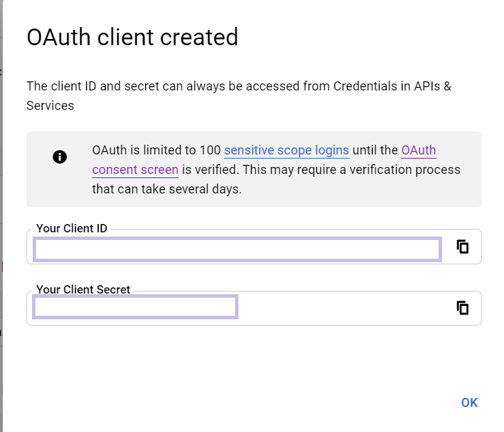Click the 'Your Client ID' label
504x432 pixels.
point(72,228)
